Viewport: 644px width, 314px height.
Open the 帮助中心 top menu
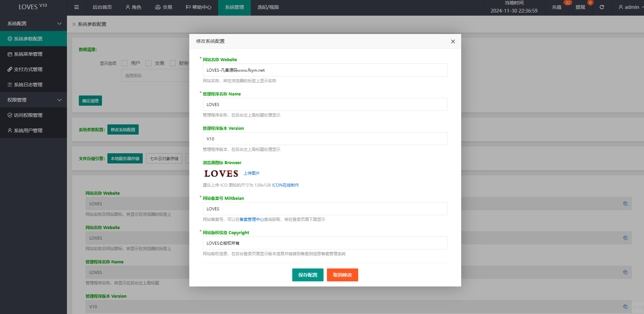198,7
